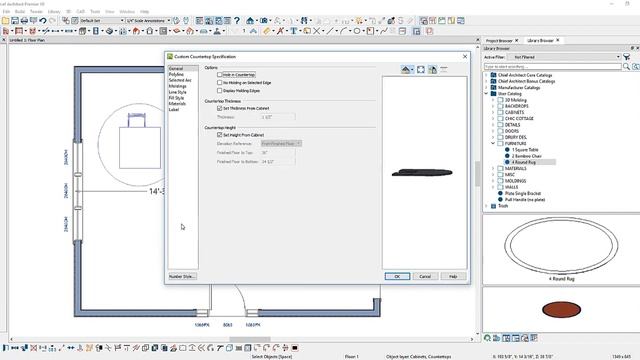Viewport: 640px width, 360px height.
Task: Click the Save icon in the toolbar
Action: coord(15,20)
